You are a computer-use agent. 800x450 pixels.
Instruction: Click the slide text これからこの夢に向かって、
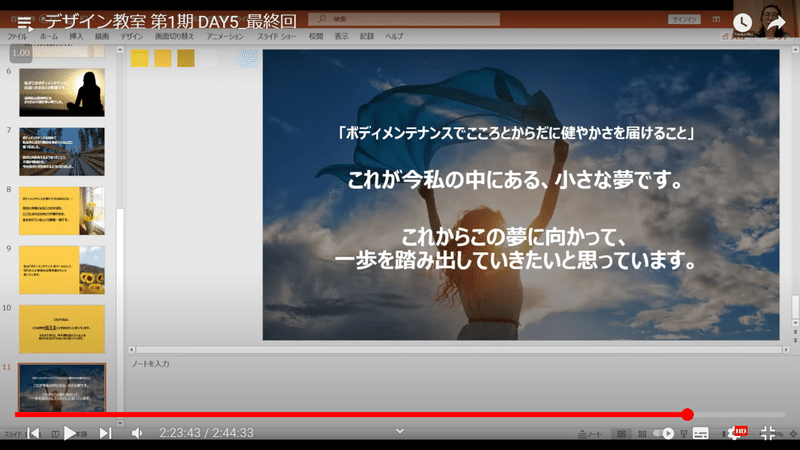tap(513, 237)
